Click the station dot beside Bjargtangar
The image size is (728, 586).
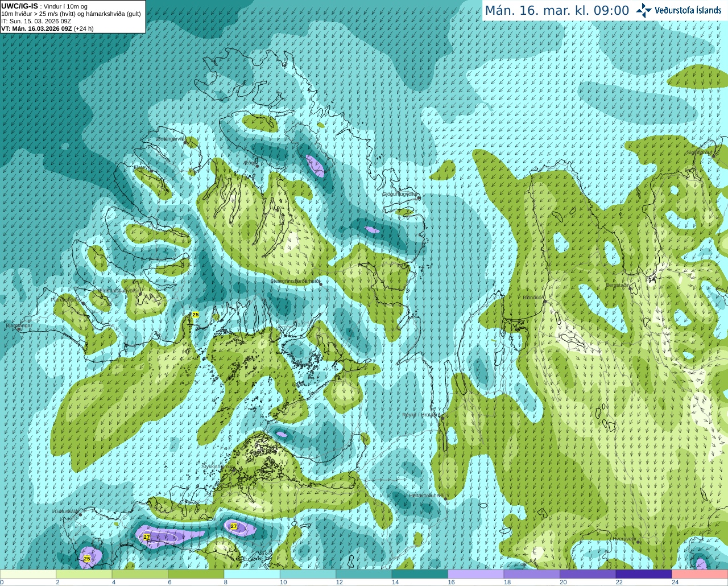(19, 329)
